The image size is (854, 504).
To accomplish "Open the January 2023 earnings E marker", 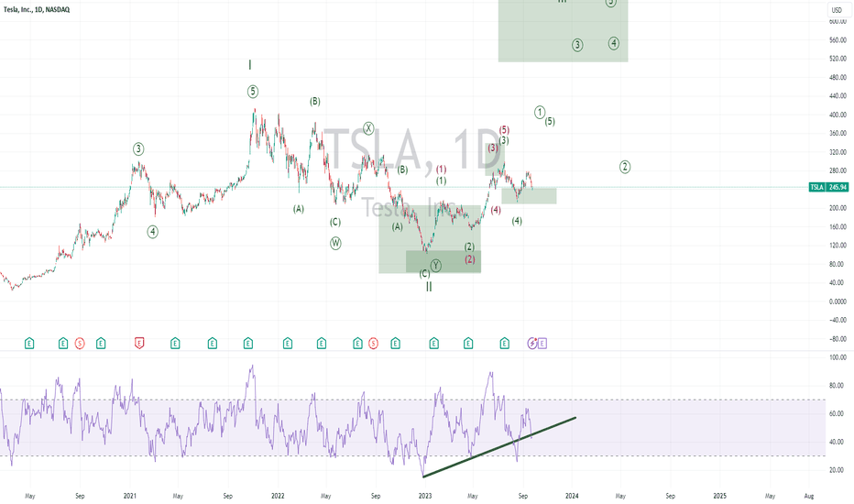I will point(433,344).
